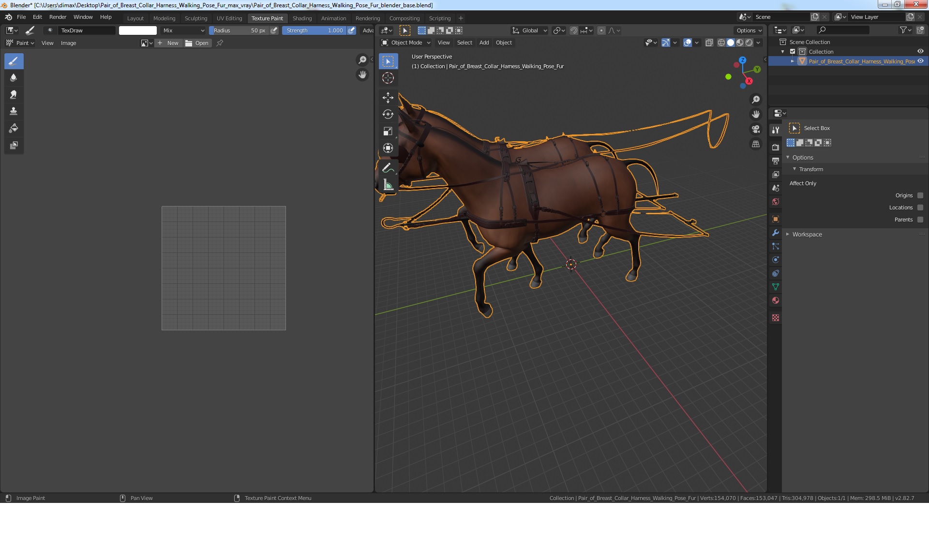The height and width of the screenshot is (560, 929).
Task: Click the Open image button
Action: (197, 43)
